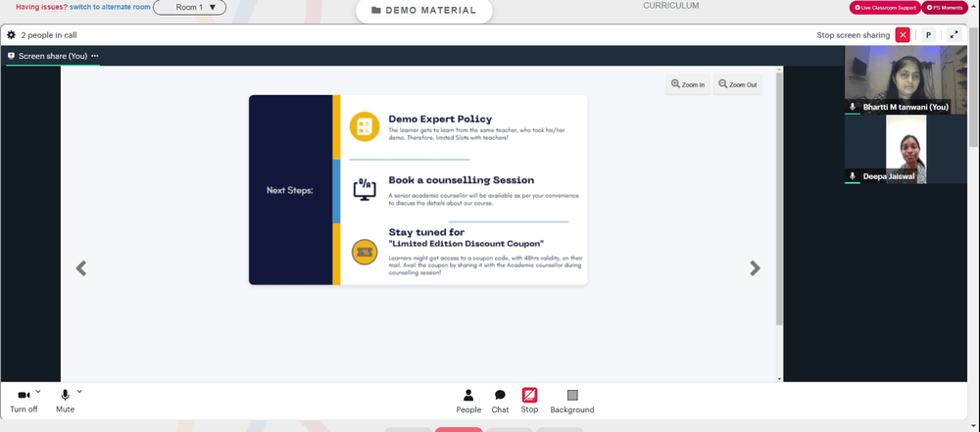Open microphone options chevron

click(x=79, y=392)
